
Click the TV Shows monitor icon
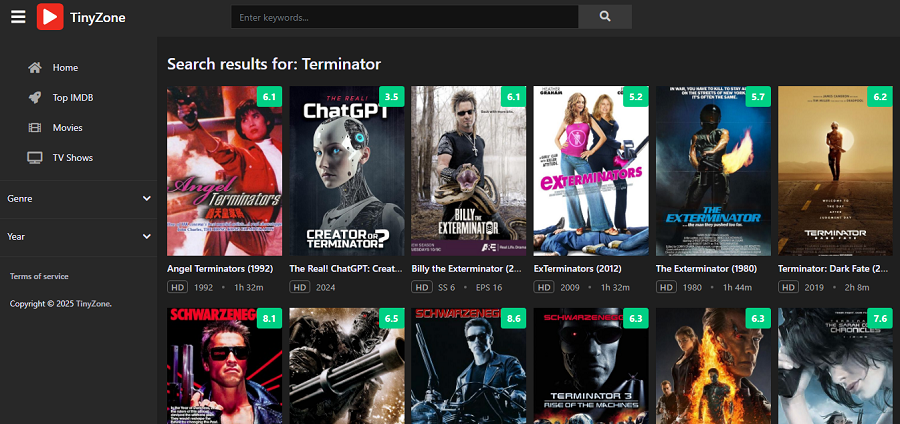[x=35, y=158]
